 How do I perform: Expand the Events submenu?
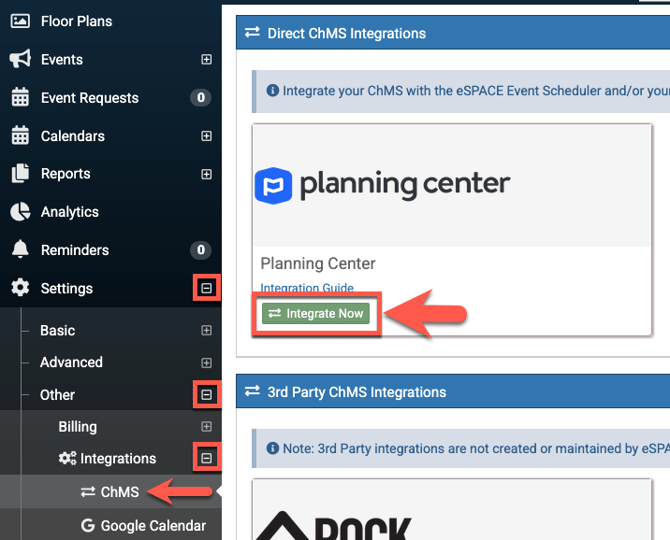point(206,60)
